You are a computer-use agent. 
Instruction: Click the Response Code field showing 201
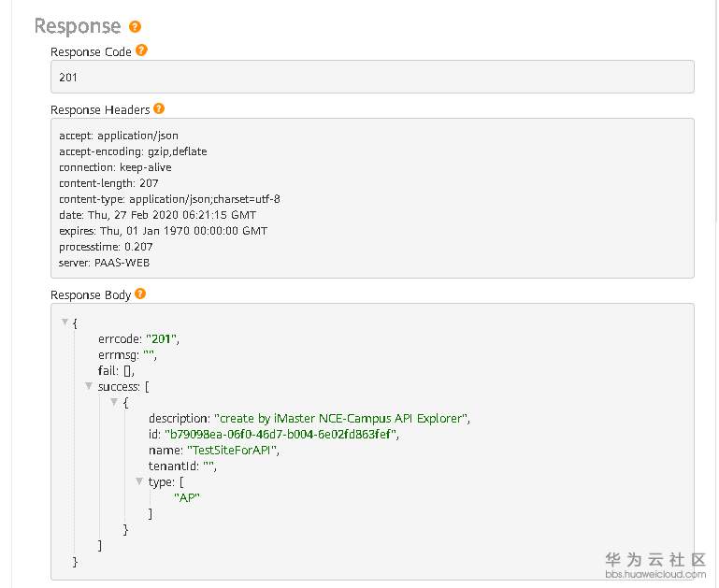coord(372,77)
